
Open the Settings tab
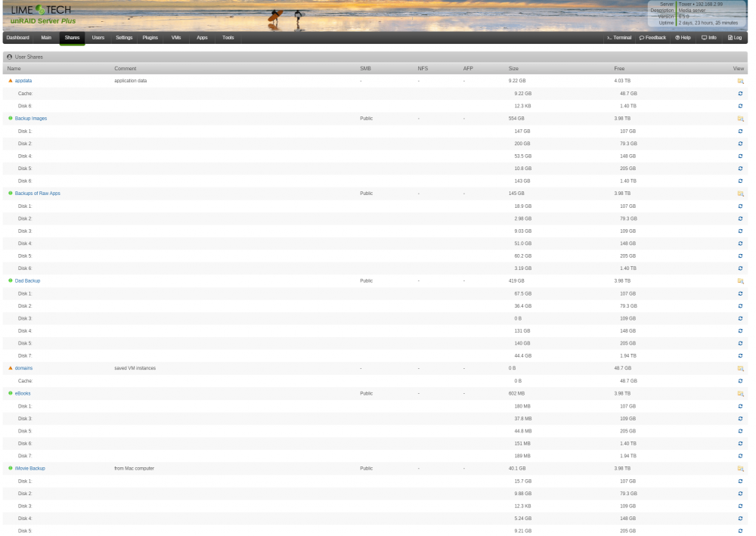(x=124, y=38)
